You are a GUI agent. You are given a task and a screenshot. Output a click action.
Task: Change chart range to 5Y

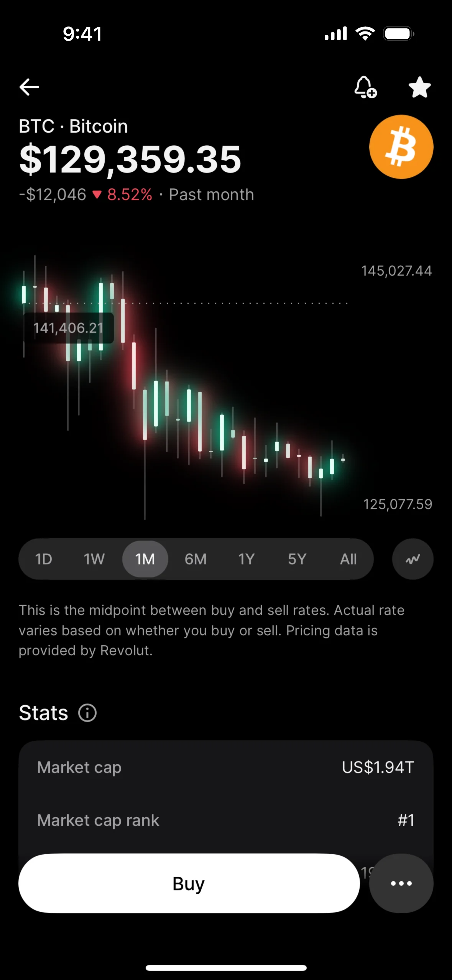pos(297,559)
